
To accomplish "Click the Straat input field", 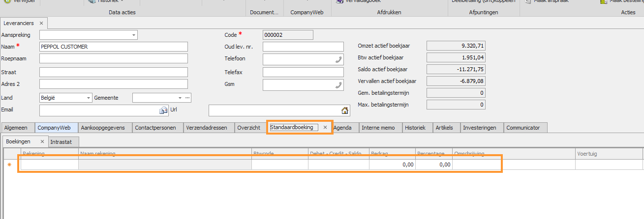I will (x=114, y=72).
